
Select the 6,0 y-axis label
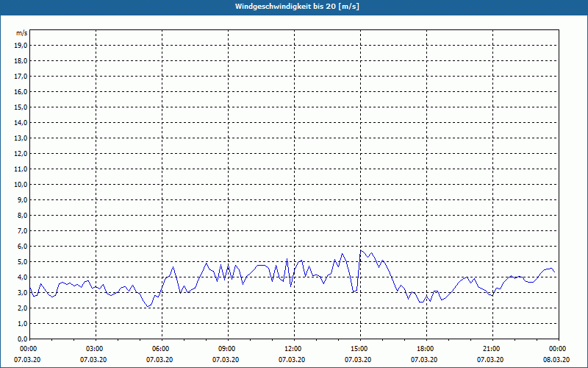(x=23, y=247)
